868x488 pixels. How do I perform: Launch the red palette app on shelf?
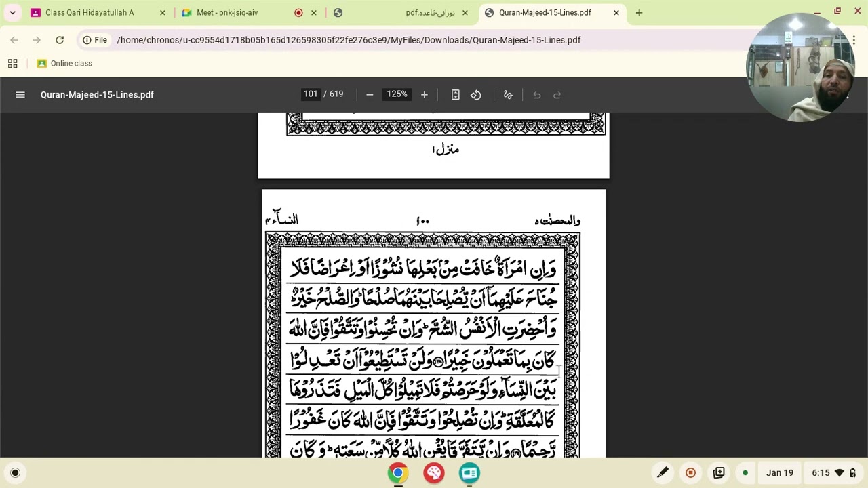tap(434, 473)
